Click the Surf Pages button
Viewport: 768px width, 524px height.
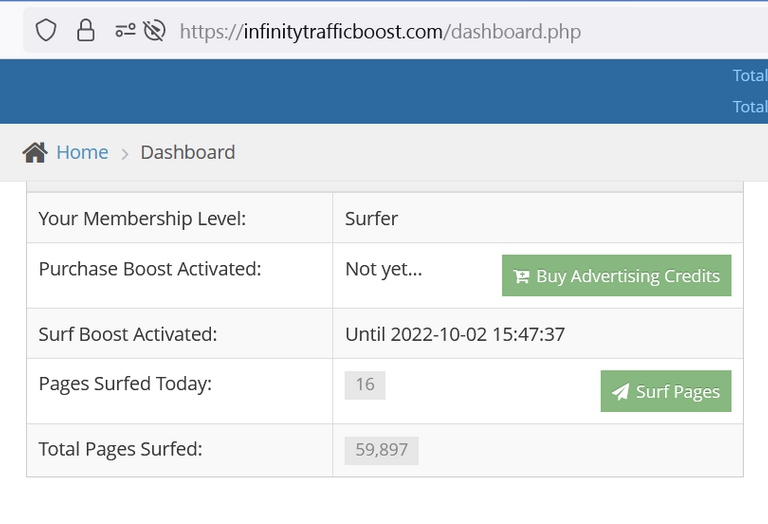coord(666,391)
